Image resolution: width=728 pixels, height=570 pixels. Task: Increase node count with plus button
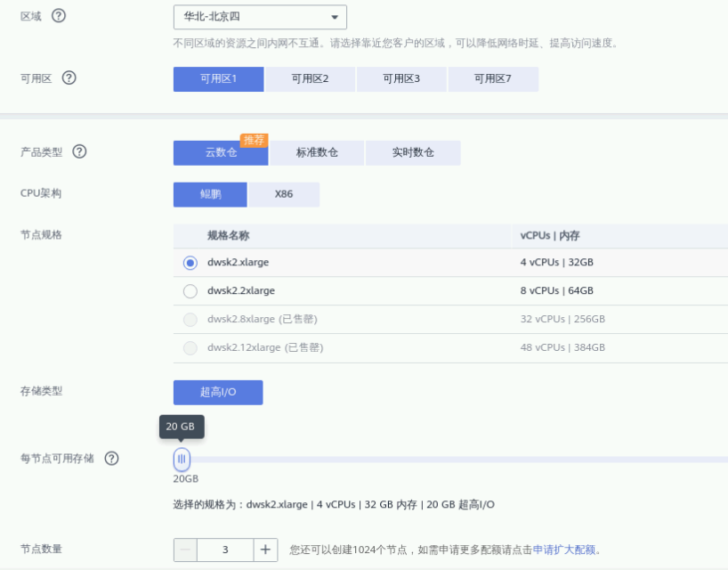click(265, 550)
